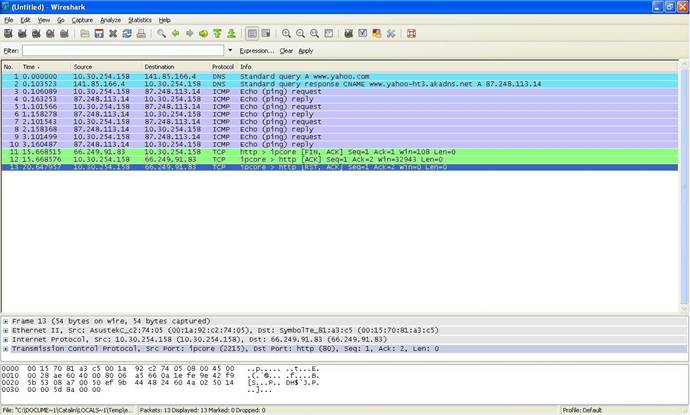The height and width of the screenshot is (415, 690).
Task: Click the Filter label button
Action: 11,51
